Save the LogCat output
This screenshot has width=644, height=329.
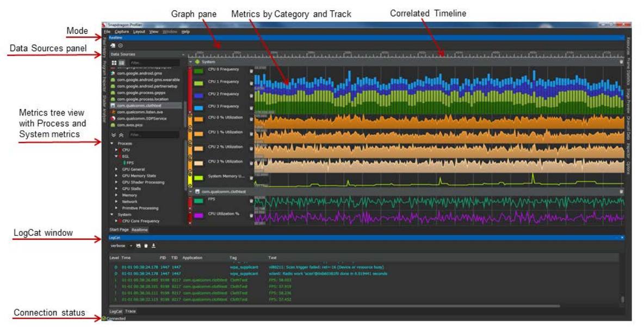pyautogui.click(x=138, y=246)
